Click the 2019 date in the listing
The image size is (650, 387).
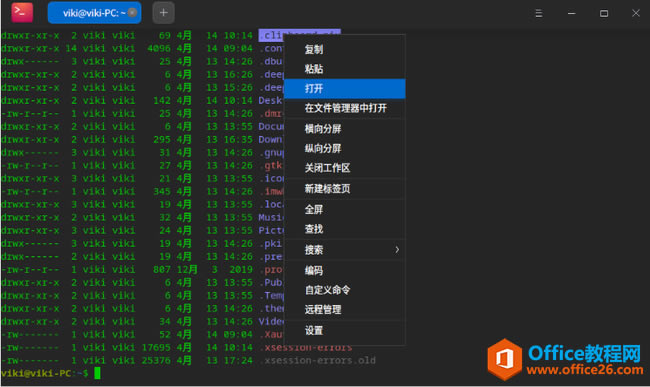tap(241, 270)
